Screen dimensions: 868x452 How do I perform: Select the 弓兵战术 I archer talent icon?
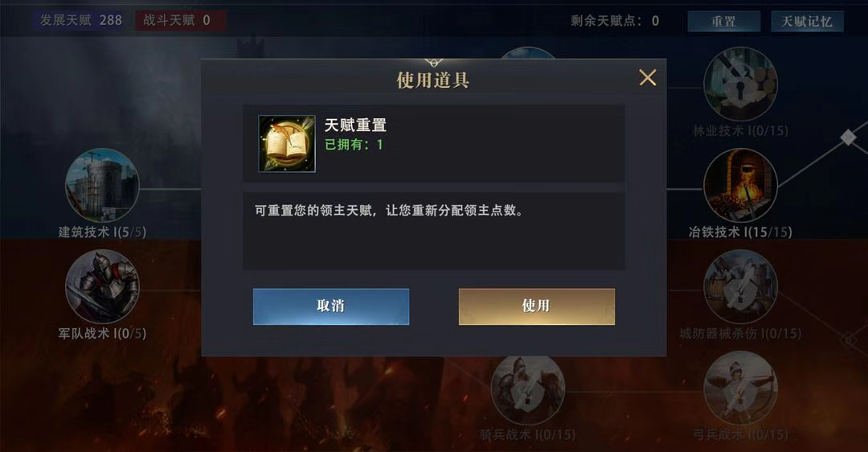(740, 388)
